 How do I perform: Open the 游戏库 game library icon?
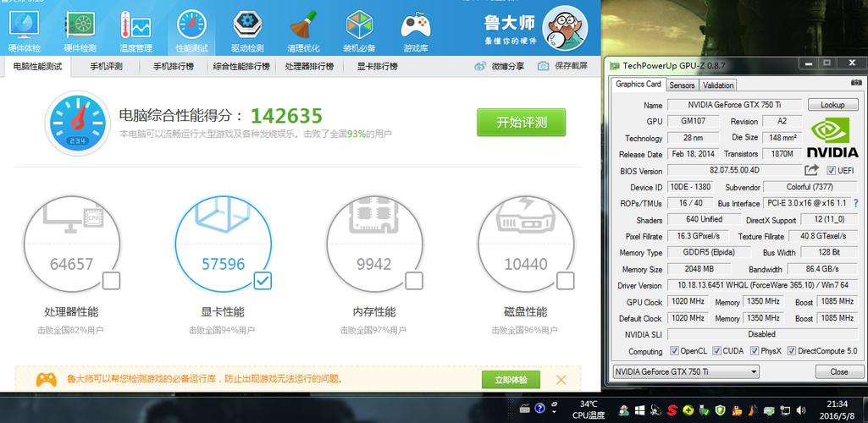(x=416, y=25)
